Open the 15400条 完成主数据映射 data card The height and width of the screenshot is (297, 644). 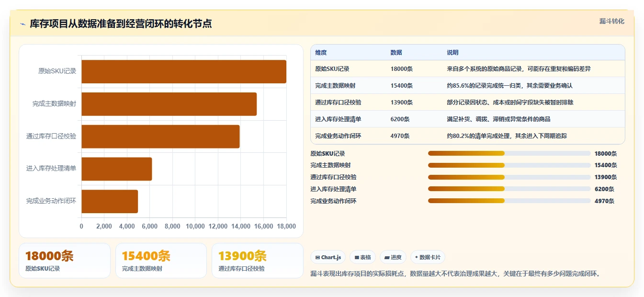[161, 261]
